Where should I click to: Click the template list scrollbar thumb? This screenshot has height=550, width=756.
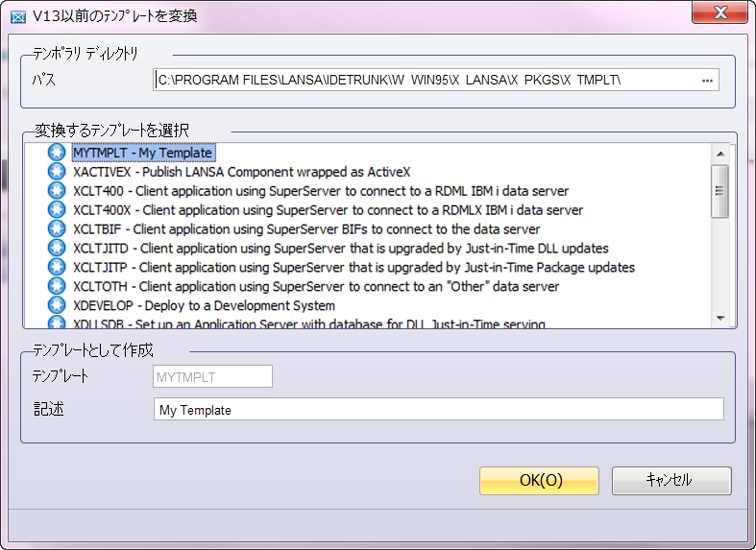(x=719, y=191)
